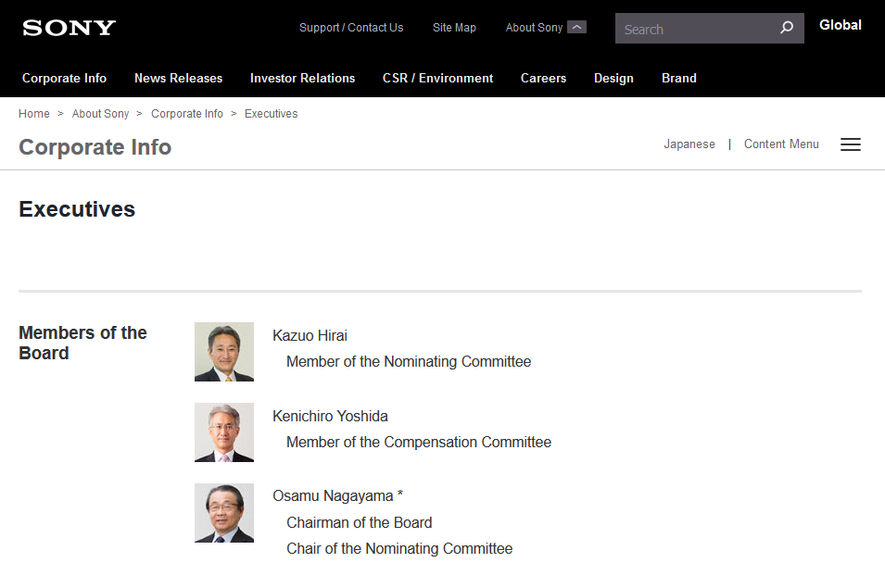This screenshot has height=588, width=885.
Task: Open the hamburger Content Menu icon
Action: (x=850, y=144)
